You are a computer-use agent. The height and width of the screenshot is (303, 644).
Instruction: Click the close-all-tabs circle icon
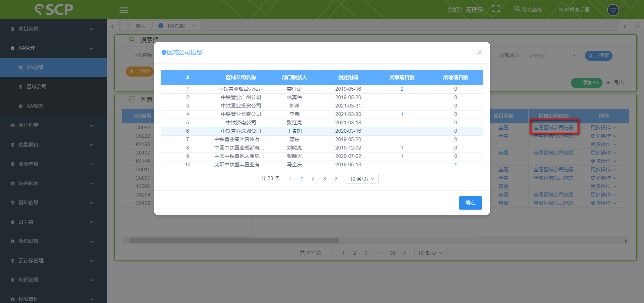pos(637,25)
